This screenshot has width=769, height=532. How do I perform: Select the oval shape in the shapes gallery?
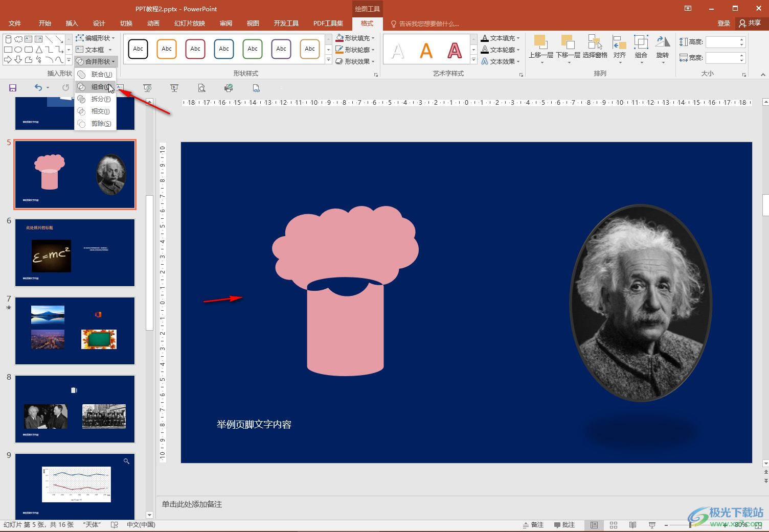point(18,50)
